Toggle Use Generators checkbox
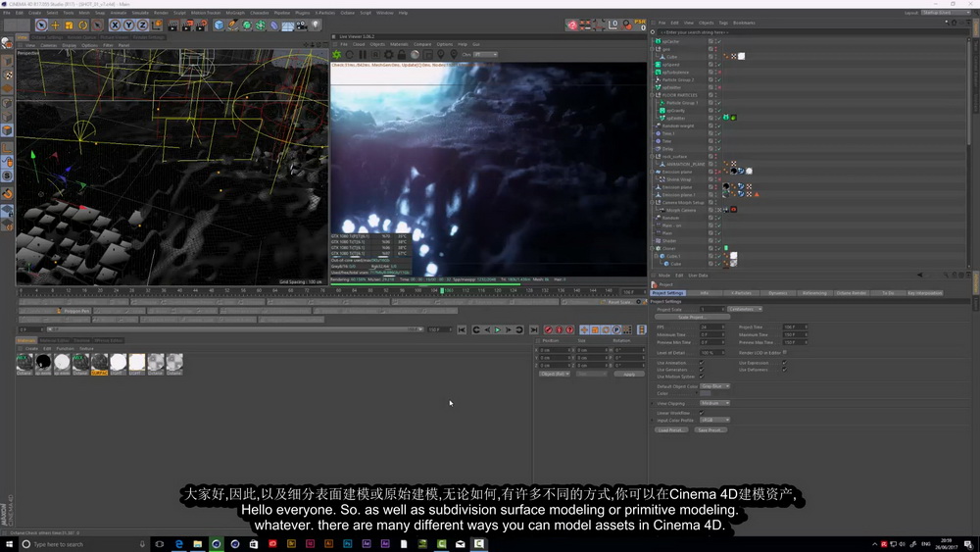This screenshot has height=552, width=980. (702, 370)
